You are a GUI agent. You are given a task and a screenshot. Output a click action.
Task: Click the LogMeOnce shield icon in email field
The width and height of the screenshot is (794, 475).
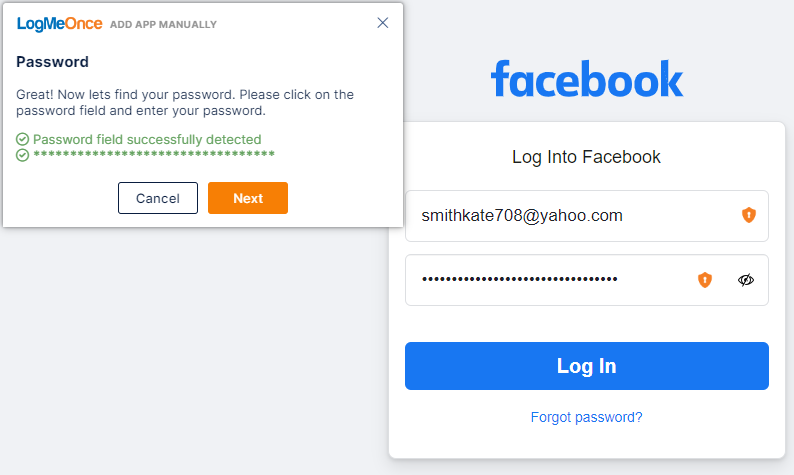748,215
